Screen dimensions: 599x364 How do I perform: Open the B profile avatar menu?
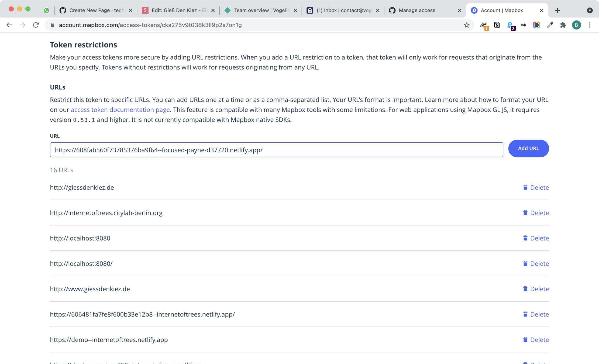pos(576,25)
